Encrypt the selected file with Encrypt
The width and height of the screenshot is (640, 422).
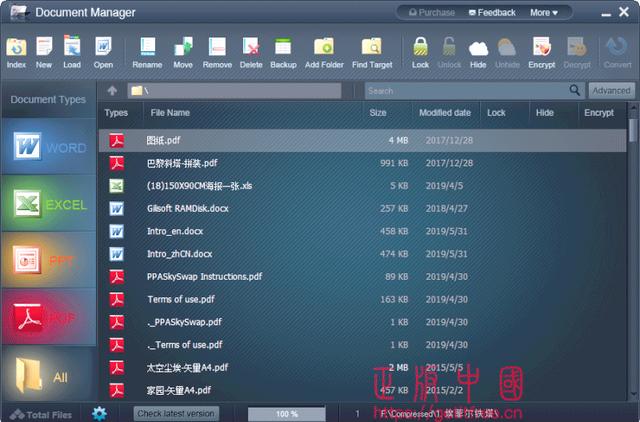[542, 52]
